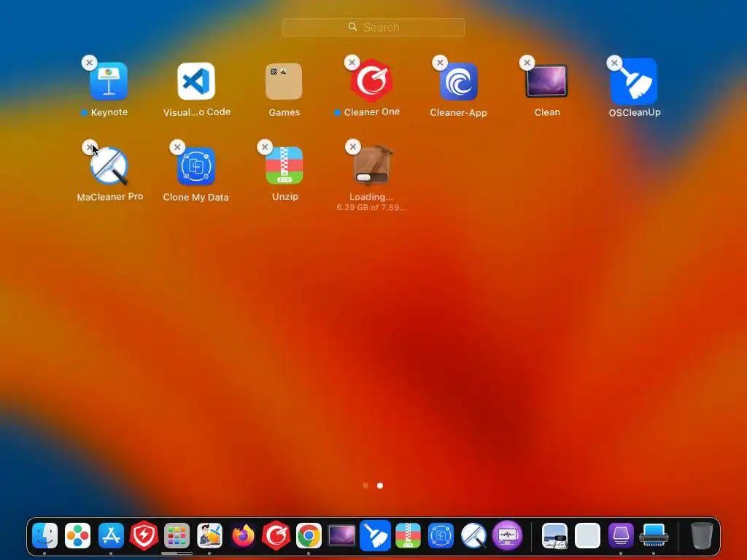The image size is (747, 560).
Task: Open the Cleaner-App icon
Action: (459, 82)
